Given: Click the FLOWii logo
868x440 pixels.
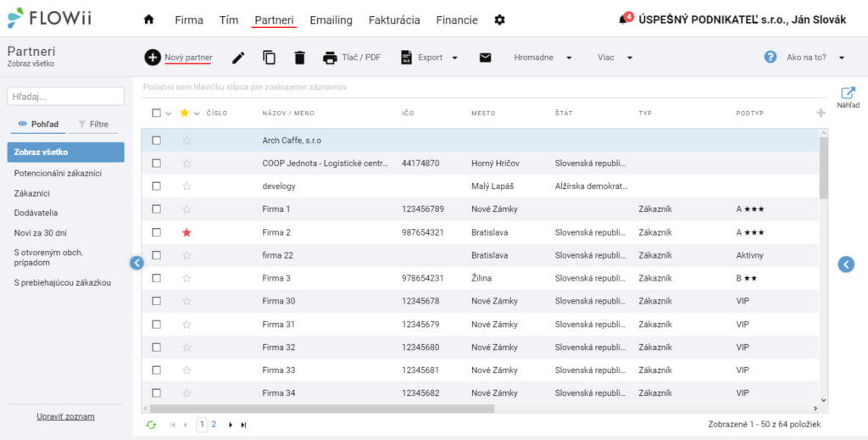Looking at the screenshot, I should (x=49, y=19).
